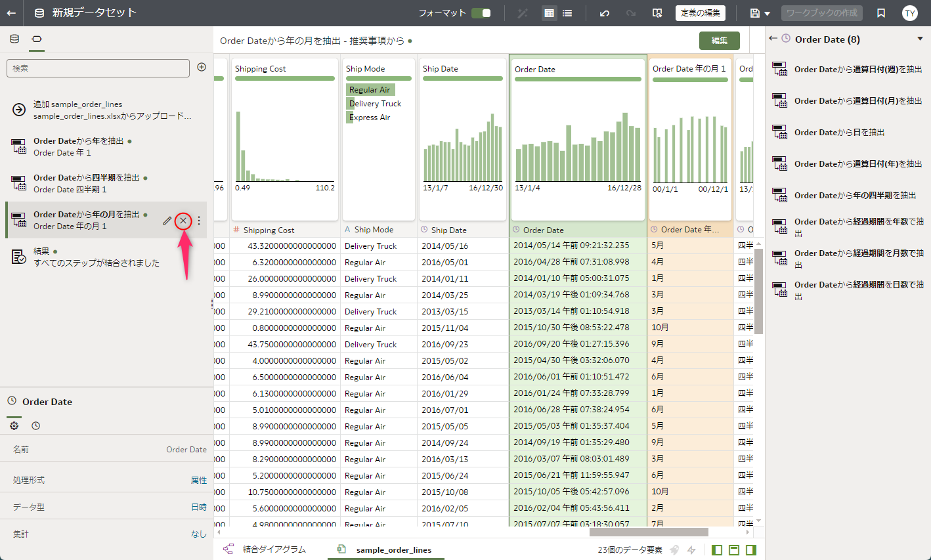Click the green 編集 button
The height and width of the screenshot is (560, 931).
click(720, 41)
